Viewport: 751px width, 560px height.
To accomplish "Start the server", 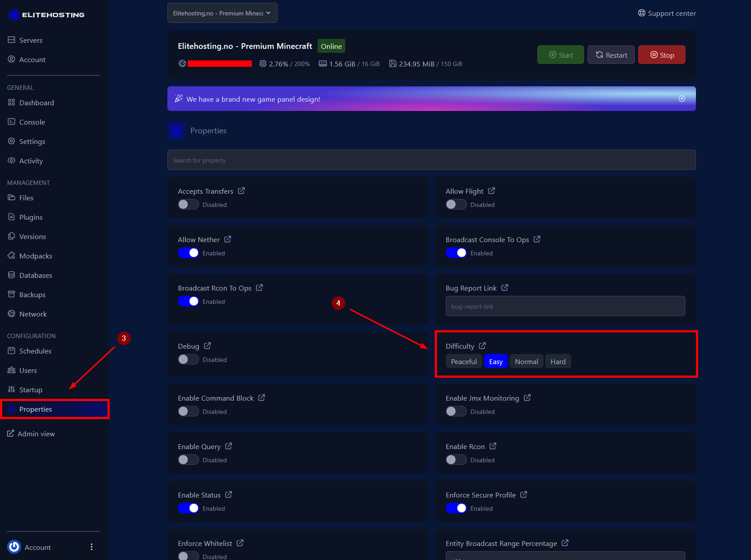I will [x=561, y=55].
